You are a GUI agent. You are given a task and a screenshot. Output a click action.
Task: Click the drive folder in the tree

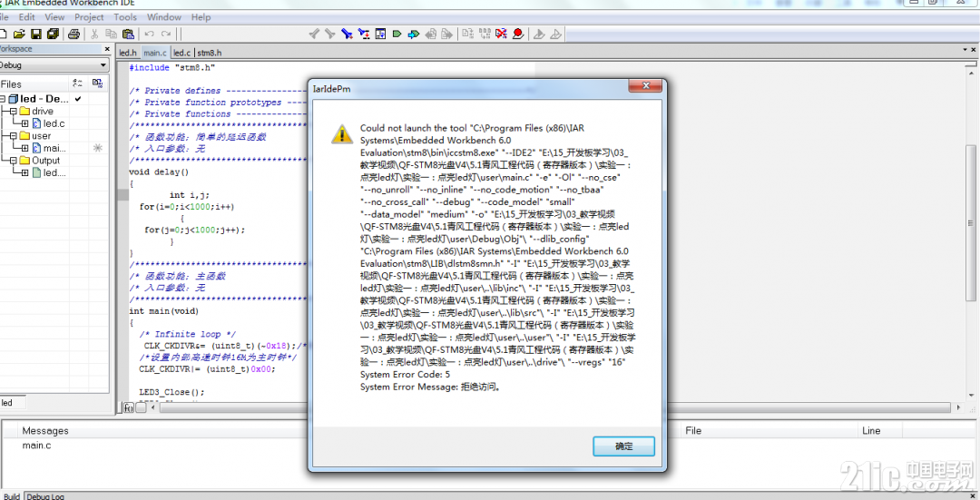point(36,112)
